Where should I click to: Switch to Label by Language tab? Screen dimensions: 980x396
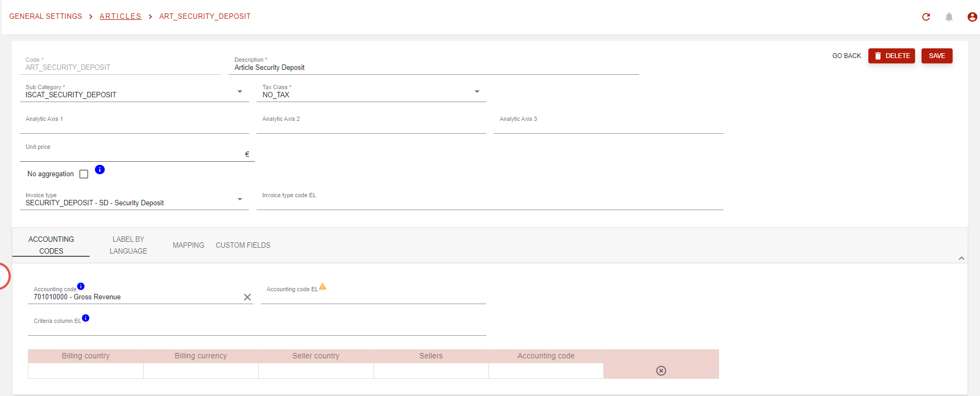coord(128,245)
